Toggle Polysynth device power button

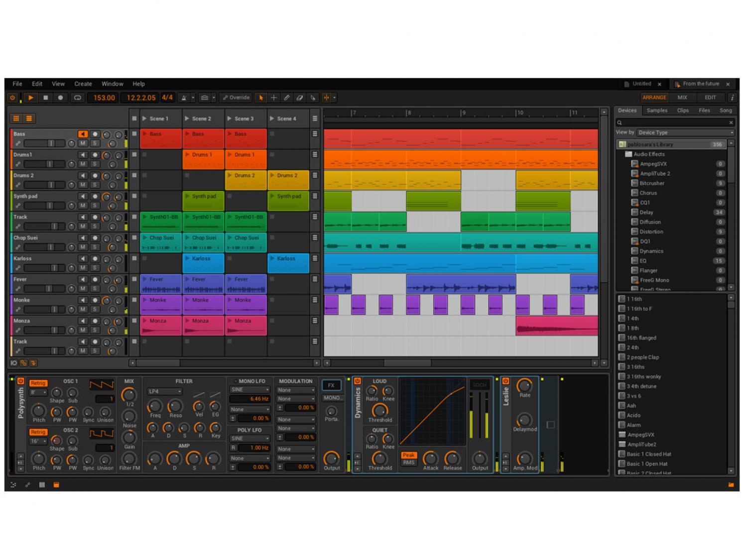coord(20,381)
